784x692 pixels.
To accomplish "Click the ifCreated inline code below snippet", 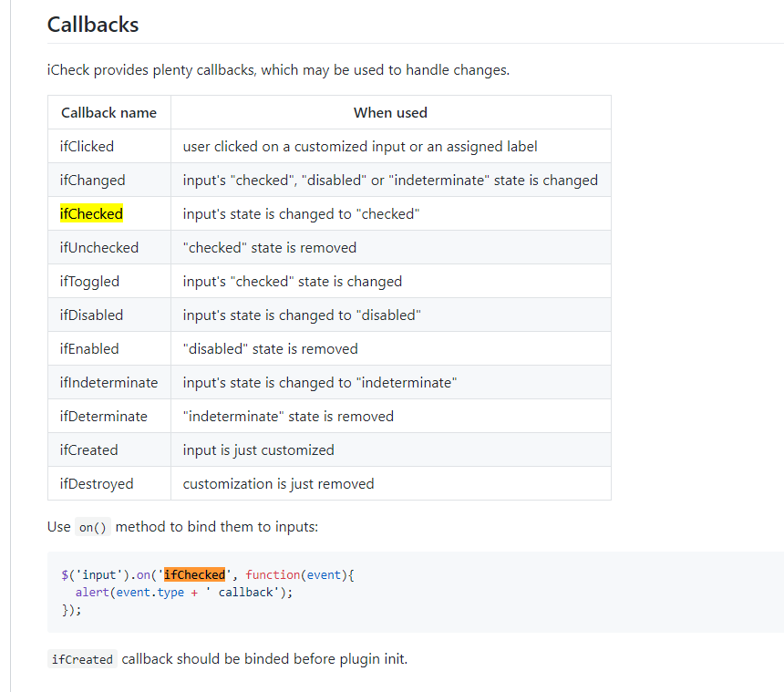I will click(x=82, y=659).
